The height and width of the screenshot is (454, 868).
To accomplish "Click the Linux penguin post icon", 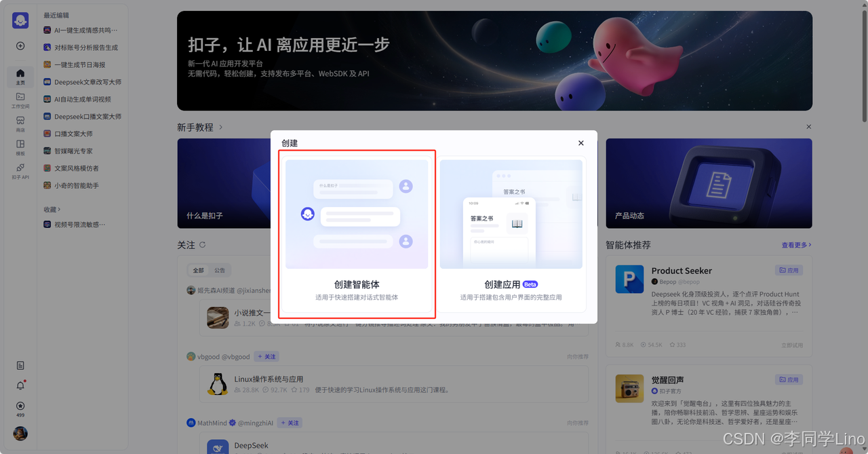I will click(218, 383).
